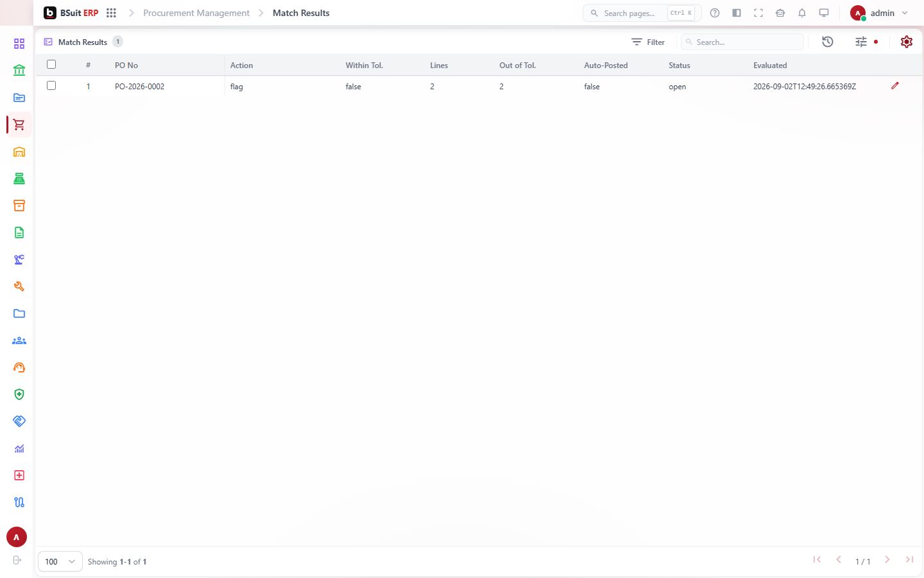Open the history clock icon
Screen dimensions: 924x578
828,42
